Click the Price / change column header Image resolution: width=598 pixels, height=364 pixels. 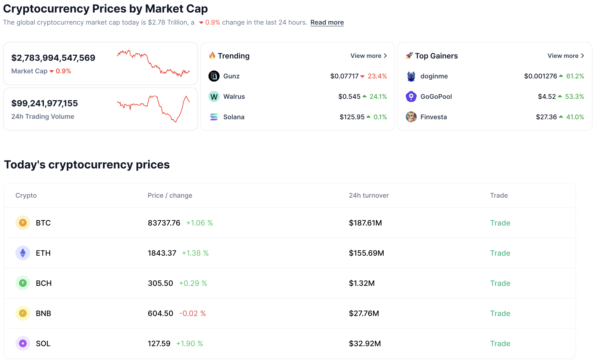point(170,195)
